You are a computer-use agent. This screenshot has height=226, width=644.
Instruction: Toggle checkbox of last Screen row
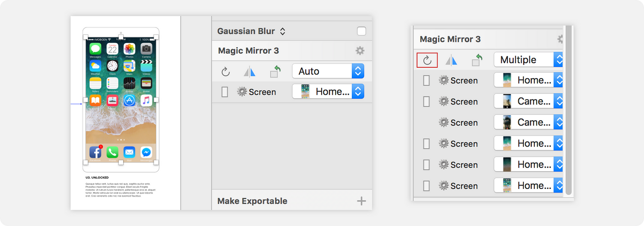point(427,186)
